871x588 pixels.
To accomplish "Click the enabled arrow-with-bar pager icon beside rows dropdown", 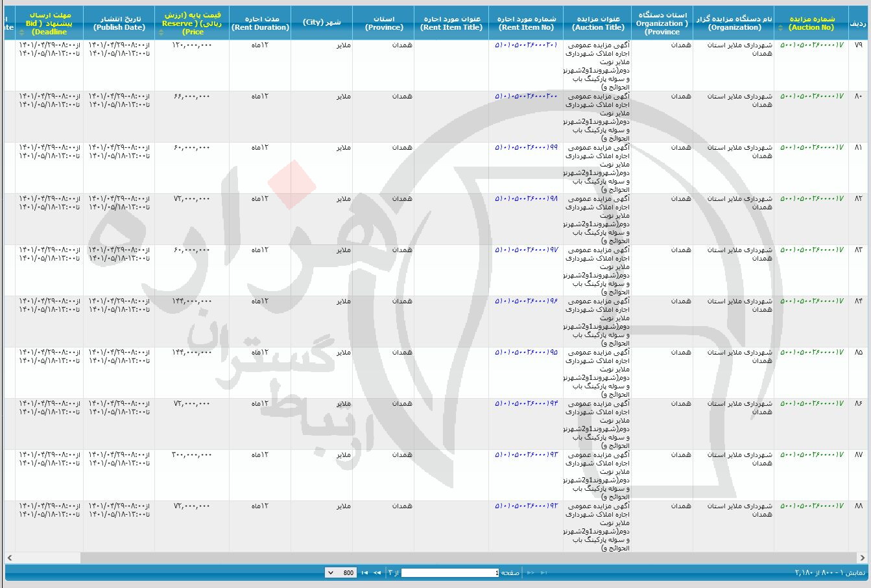I will (x=364, y=572).
